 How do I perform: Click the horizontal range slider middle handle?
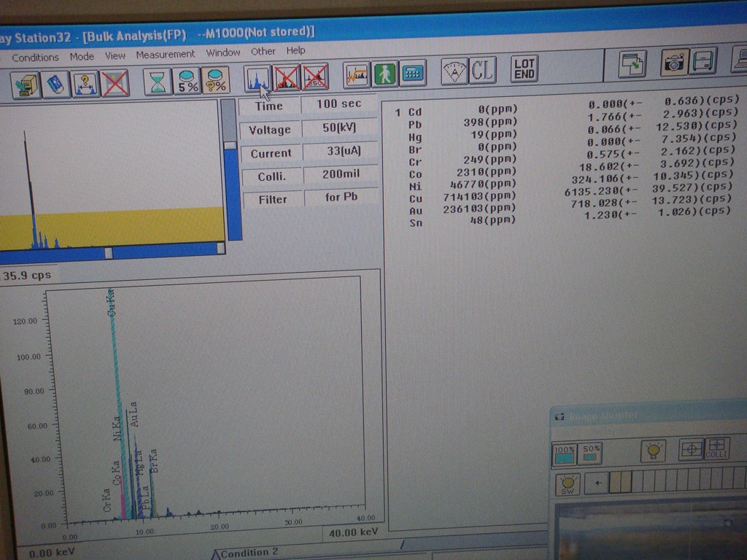point(109,253)
